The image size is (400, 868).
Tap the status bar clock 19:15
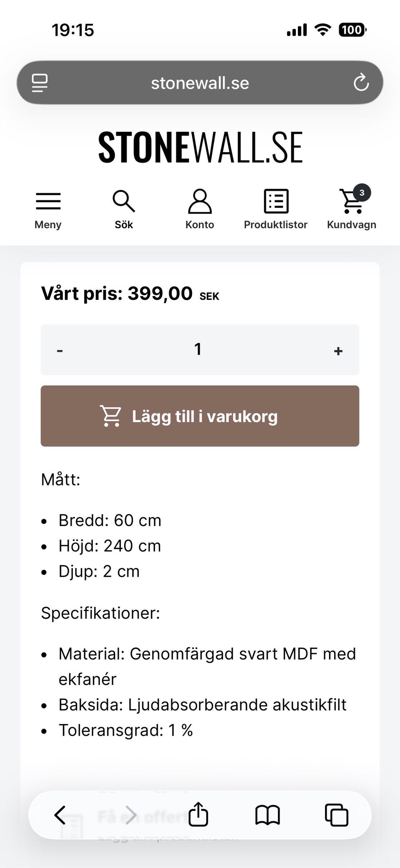(x=73, y=30)
